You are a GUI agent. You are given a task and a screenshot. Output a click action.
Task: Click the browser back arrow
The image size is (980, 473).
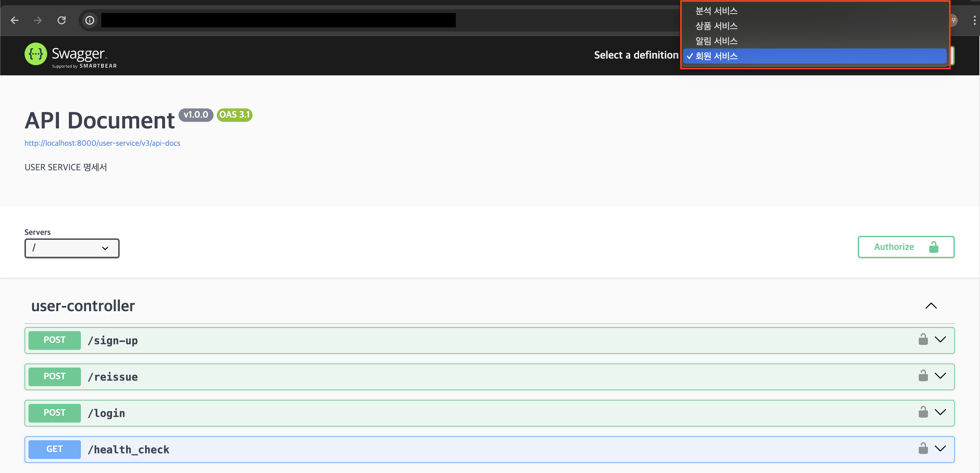pos(14,20)
